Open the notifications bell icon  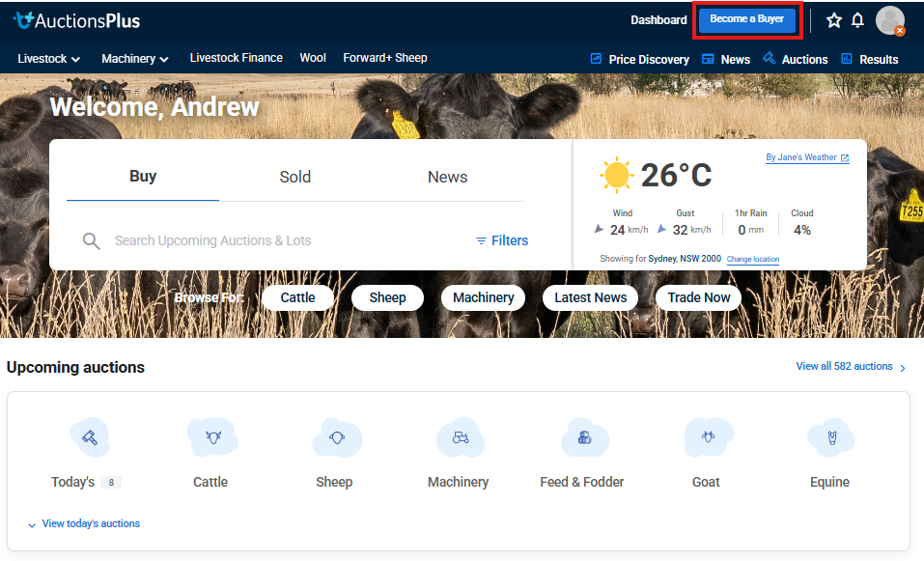click(x=858, y=20)
